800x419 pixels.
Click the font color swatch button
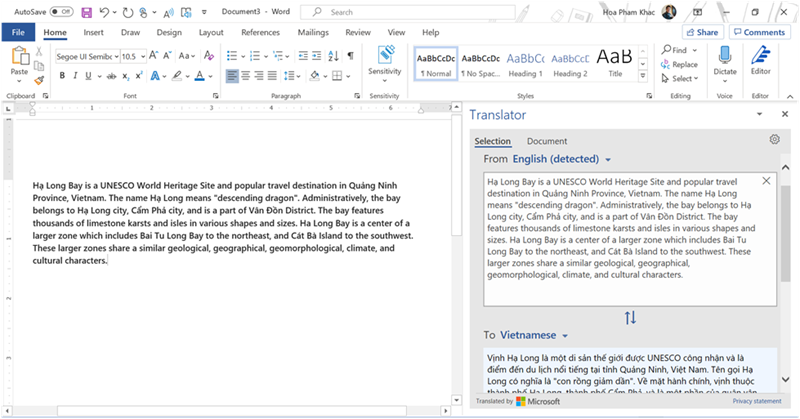click(199, 76)
